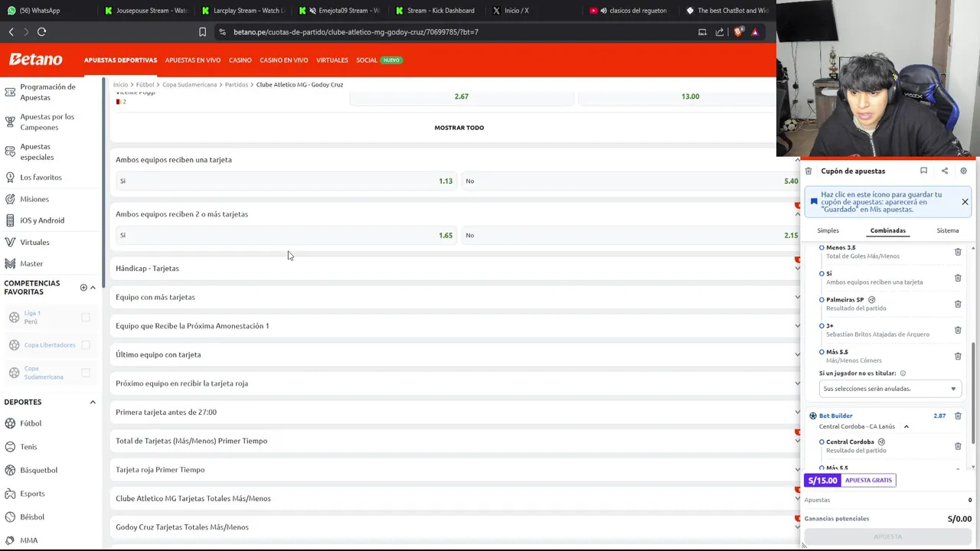
Task: Clear bet slip with the top trash icon
Action: [x=808, y=171]
